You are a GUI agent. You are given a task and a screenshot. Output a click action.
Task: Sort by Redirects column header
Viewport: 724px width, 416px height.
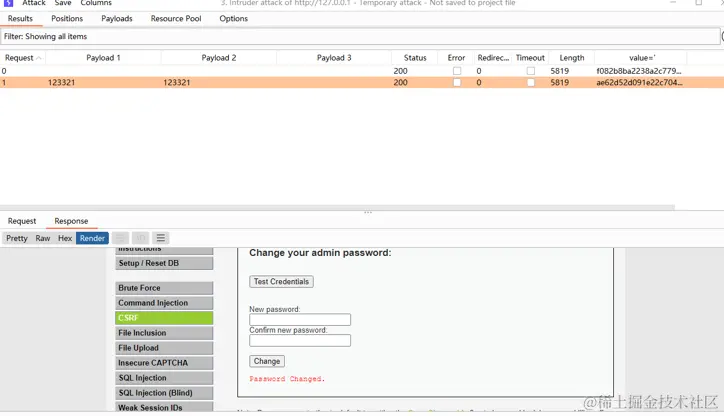tap(493, 58)
